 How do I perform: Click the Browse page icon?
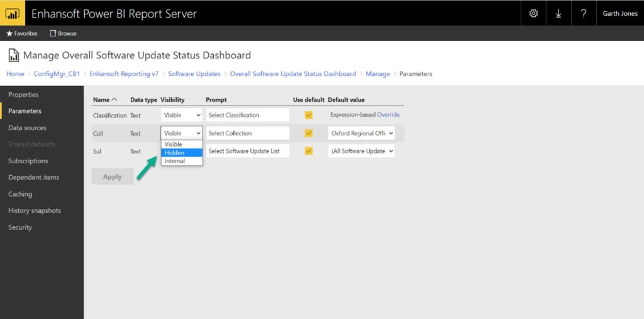(53, 33)
